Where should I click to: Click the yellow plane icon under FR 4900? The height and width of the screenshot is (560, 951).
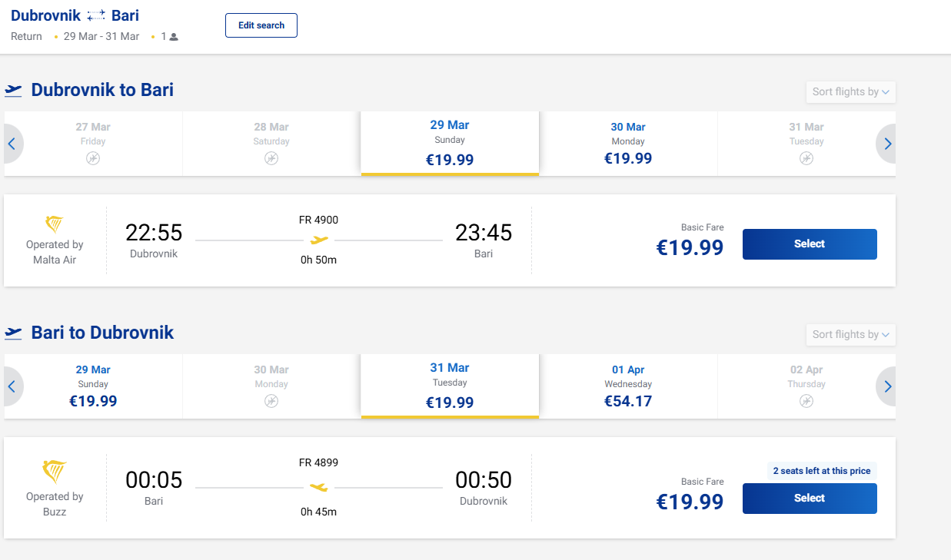[x=318, y=240]
